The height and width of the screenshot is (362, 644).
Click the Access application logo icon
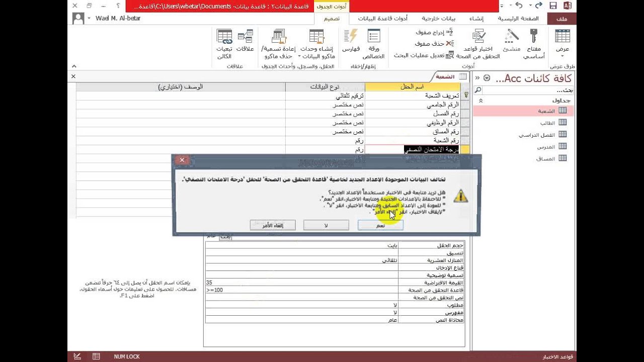(568, 6)
